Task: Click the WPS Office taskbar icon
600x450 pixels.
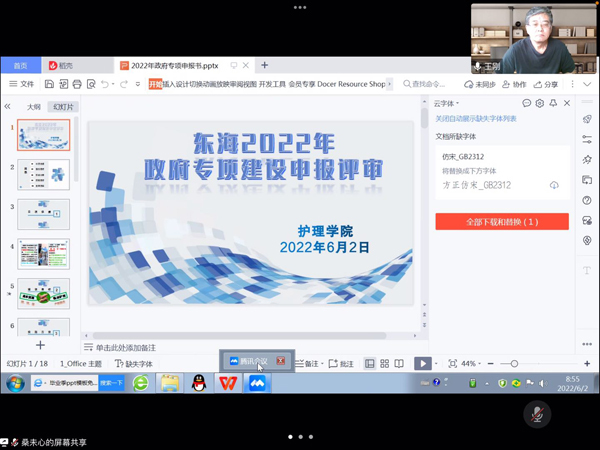Action: [x=228, y=383]
